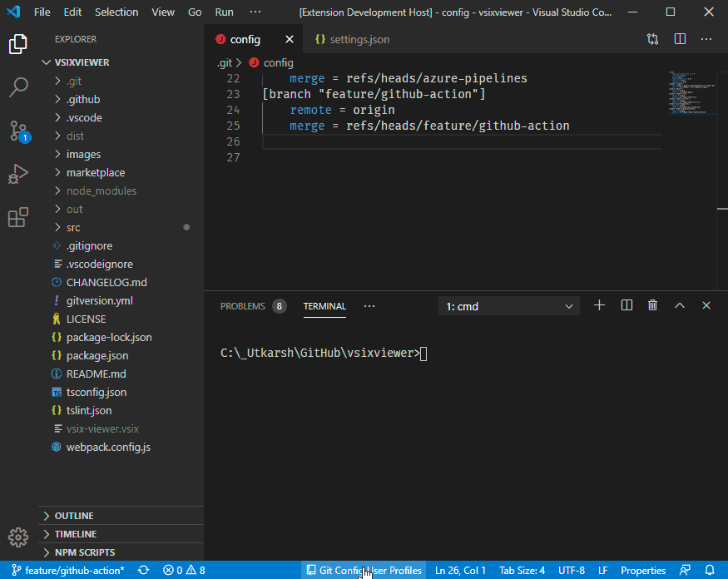Expand the dist folder
This screenshot has width=728, height=579.
[x=121, y=136]
